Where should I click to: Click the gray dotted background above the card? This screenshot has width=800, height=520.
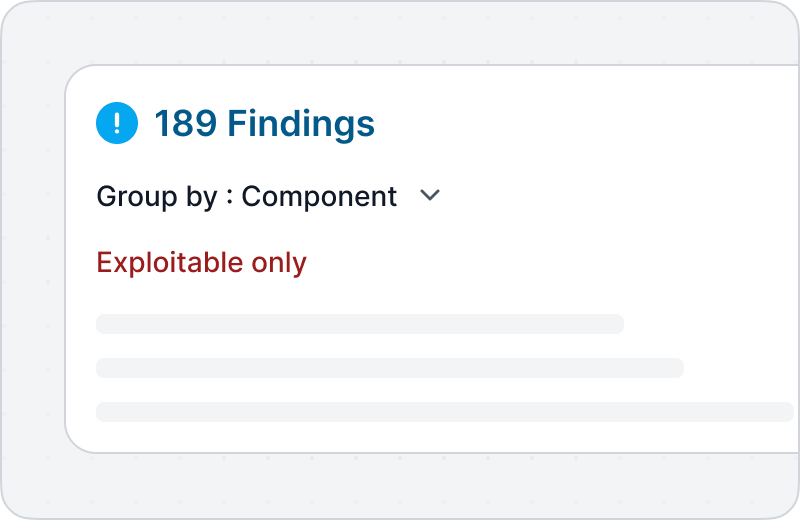(x=398, y=32)
